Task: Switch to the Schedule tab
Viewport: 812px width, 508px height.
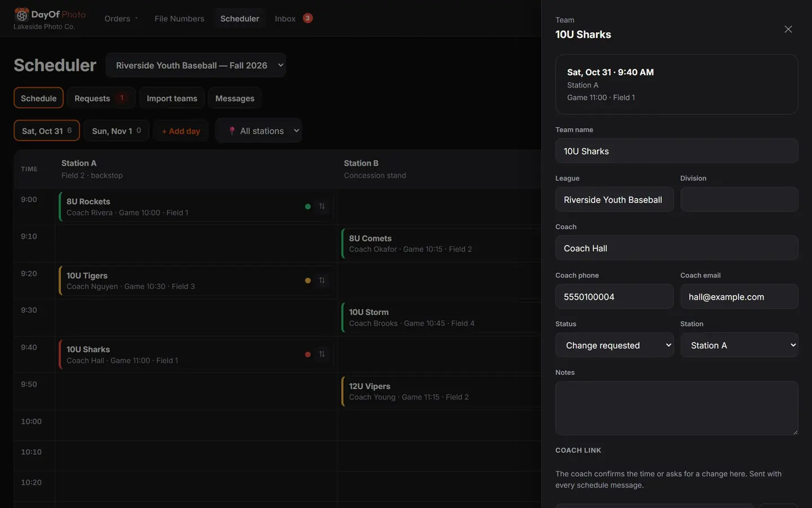Action: pos(38,98)
